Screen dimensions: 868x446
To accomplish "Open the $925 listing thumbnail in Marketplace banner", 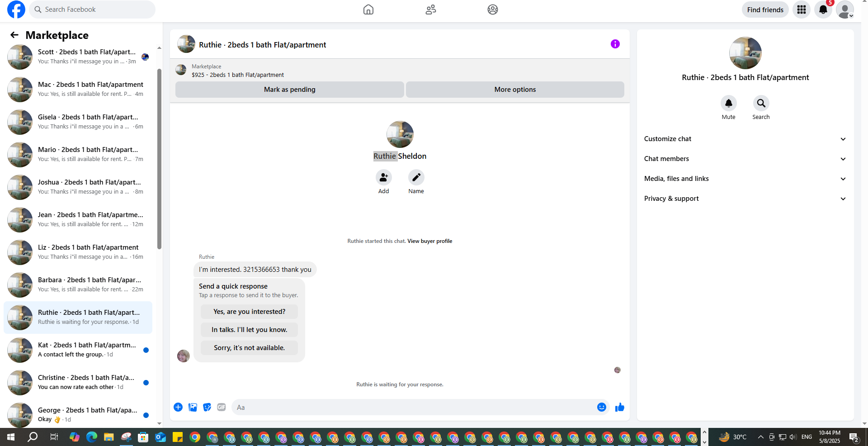I will pyautogui.click(x=181, y=70).
